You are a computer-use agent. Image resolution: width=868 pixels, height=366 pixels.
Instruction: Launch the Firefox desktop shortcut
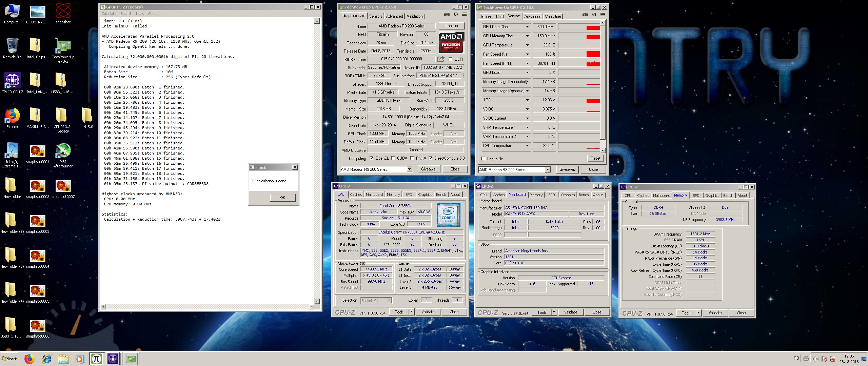[x=12, y=118]
